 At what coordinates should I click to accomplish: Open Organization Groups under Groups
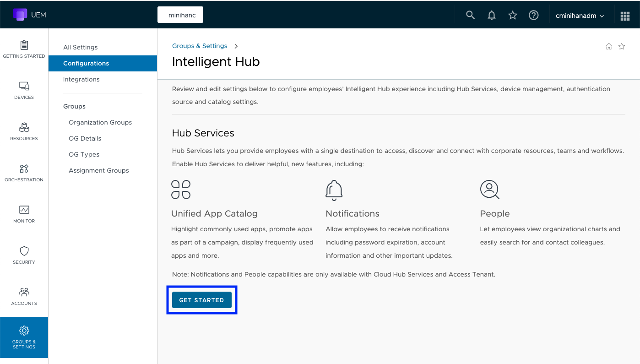click(x=100, y=122)
